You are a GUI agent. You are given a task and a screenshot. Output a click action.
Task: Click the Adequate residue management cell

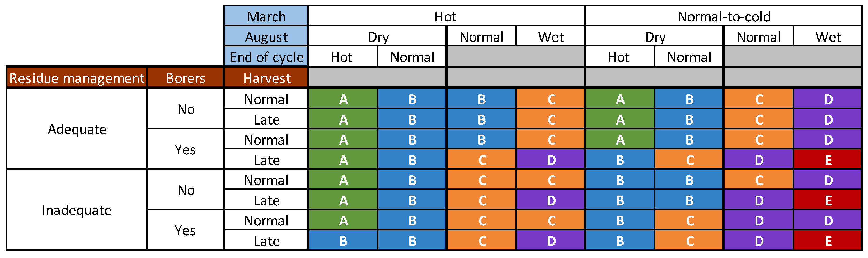(77, 129)
